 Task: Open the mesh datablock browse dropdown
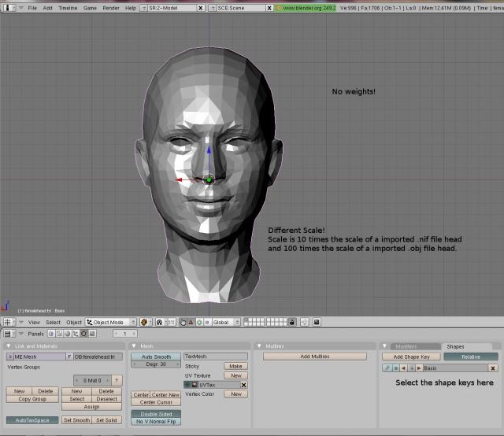coord(10,357)
